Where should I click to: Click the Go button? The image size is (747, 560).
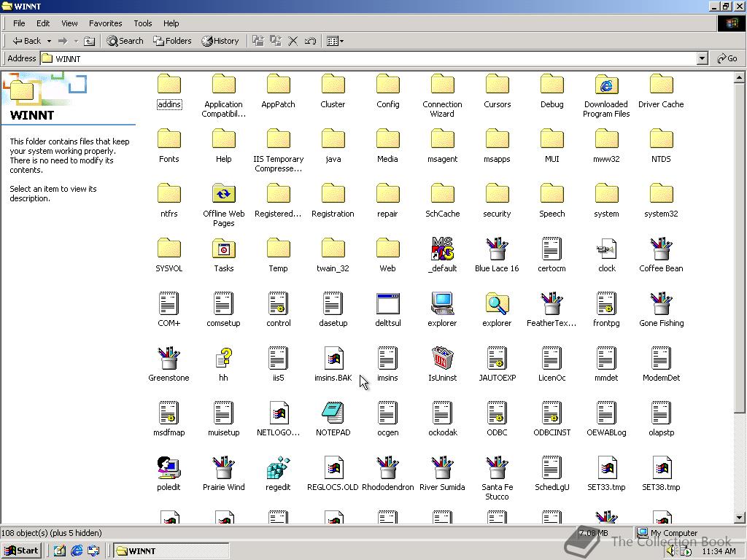point(727,58)
